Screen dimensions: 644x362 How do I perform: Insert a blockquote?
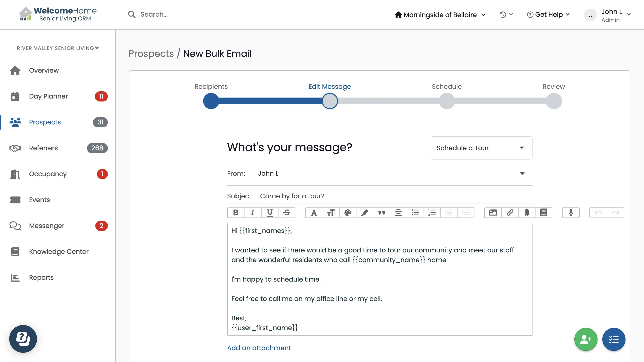coord(381,213)
